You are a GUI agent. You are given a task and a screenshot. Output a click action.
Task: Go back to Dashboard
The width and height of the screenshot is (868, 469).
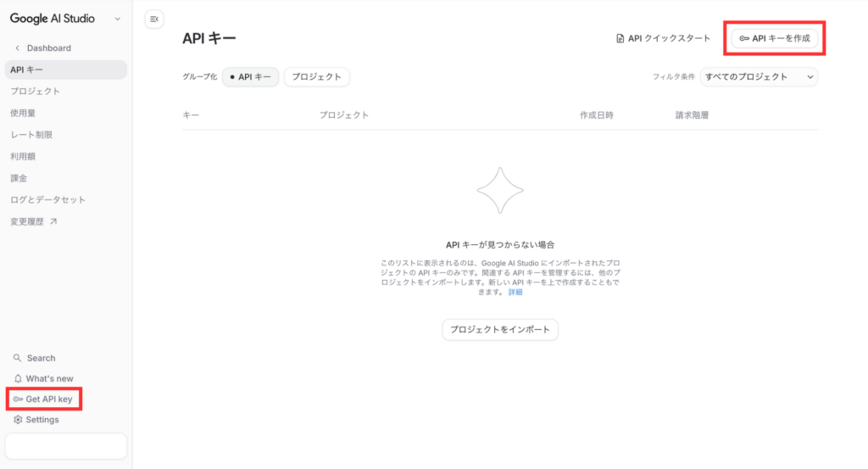pos(48,48)
